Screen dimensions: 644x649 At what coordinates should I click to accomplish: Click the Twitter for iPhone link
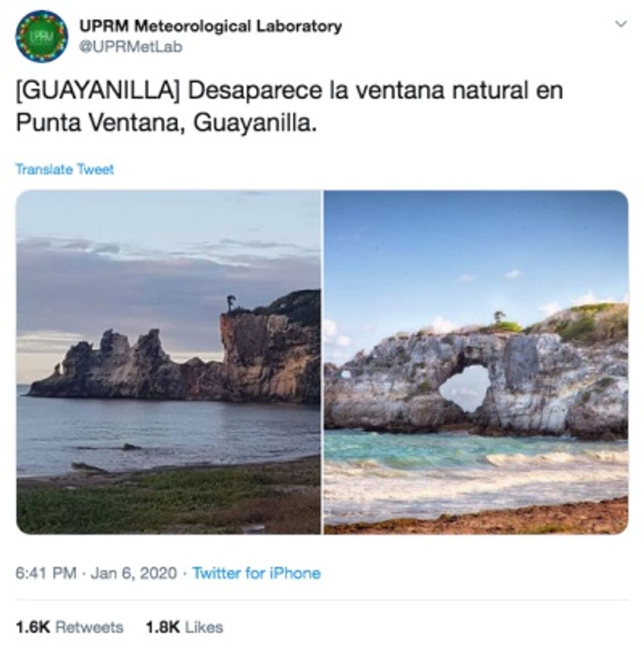[x=256, y=573]
